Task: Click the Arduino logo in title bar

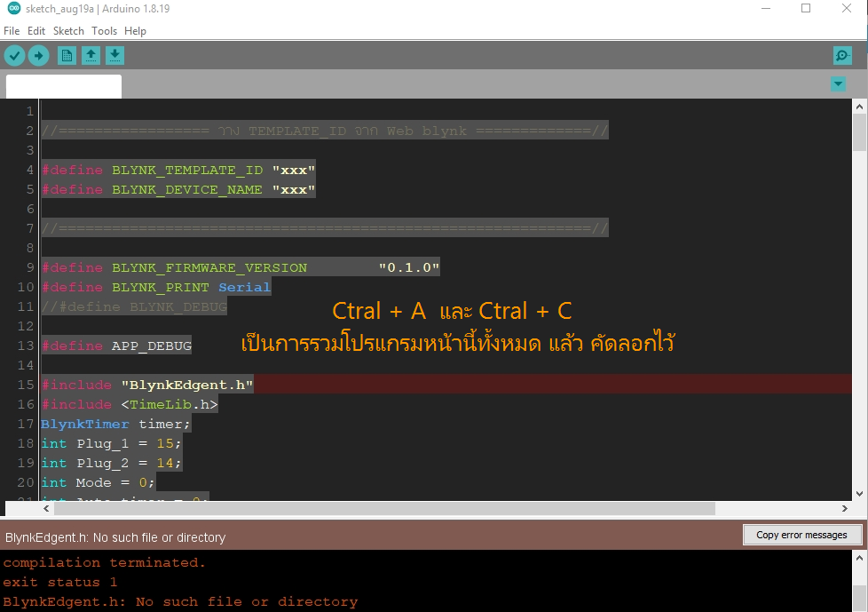Action: (13, 8)
